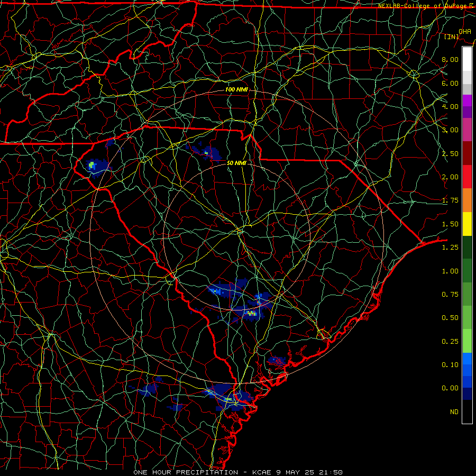476x476 pixels.
Task: Click the orange 1.75 legend swatch
Action: (x=467, y=200)
